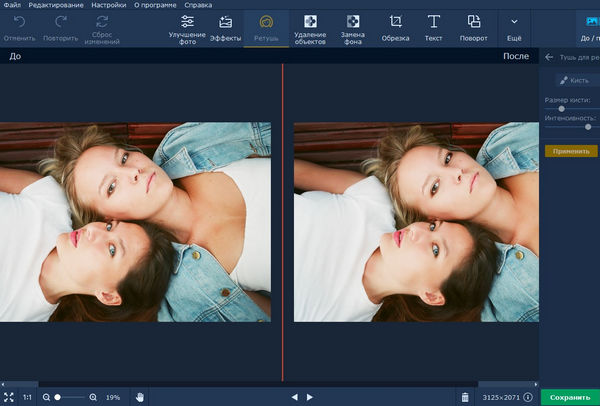Toggle 1:1 actual size view
This screenshot has width=600, height=406.
click(27, 397)
